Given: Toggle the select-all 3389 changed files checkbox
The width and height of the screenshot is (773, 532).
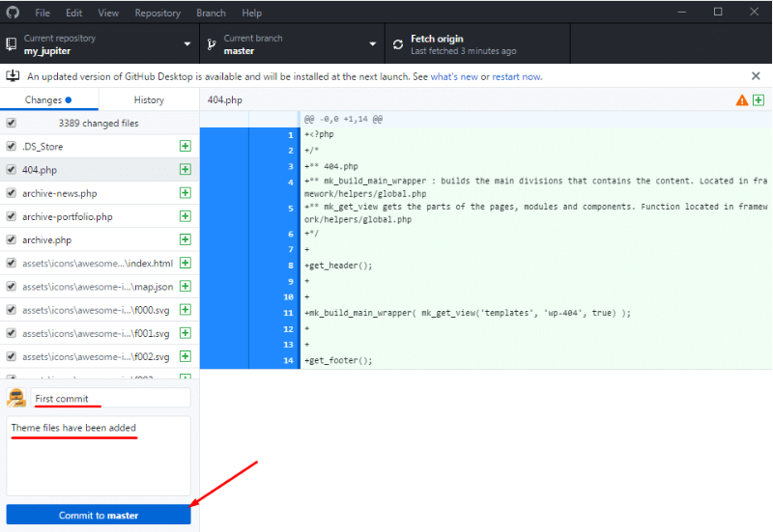Looking at the screenshot, I should click(x=11, y=123).
